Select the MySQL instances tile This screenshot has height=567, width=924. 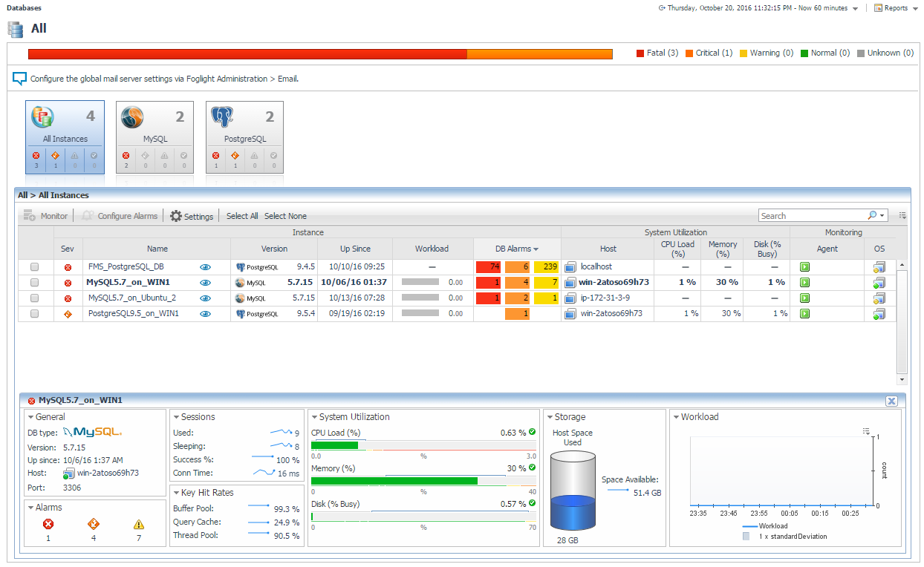pyautogui.click(x=155, y=137)
